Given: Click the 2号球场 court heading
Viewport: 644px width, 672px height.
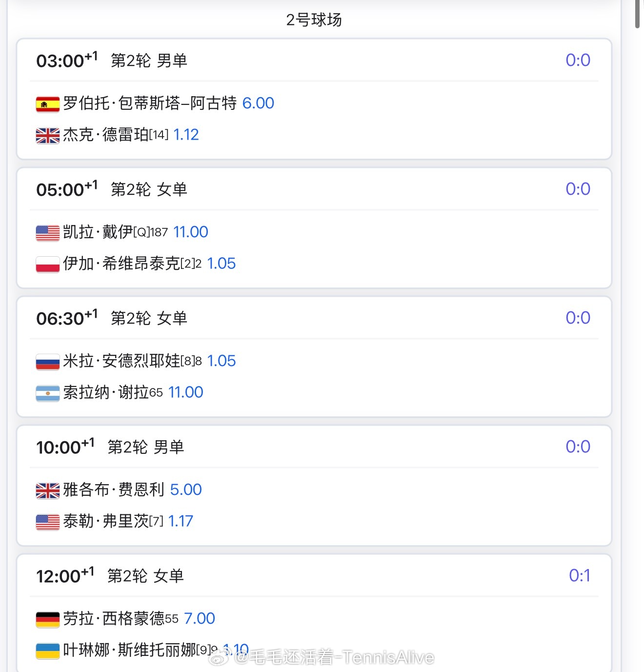Looking at the screenshot, I should pyautogui.click(x=314, y=20).
